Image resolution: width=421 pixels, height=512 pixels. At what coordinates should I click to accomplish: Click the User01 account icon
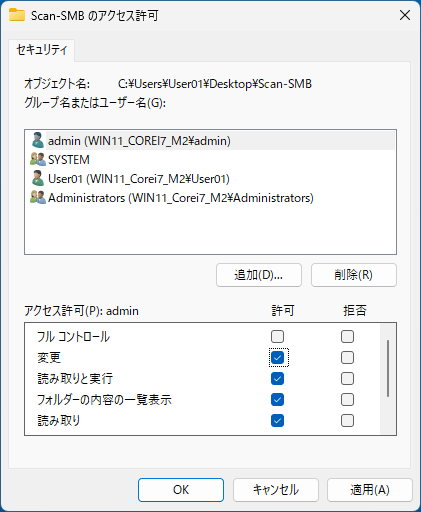coord(38,179)
